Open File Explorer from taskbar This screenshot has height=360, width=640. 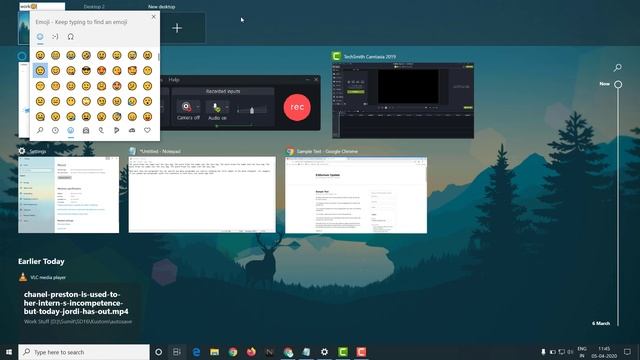(215, 352)
